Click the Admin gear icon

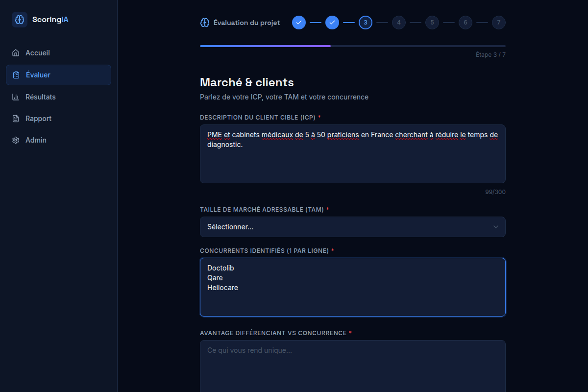16,140
